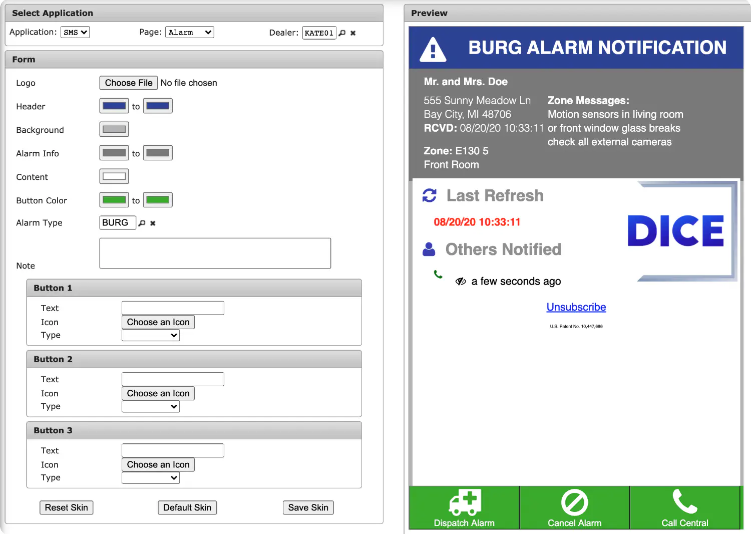
Task: Clear the Dealer field with the X icon
Action: (x=353, y=33)
